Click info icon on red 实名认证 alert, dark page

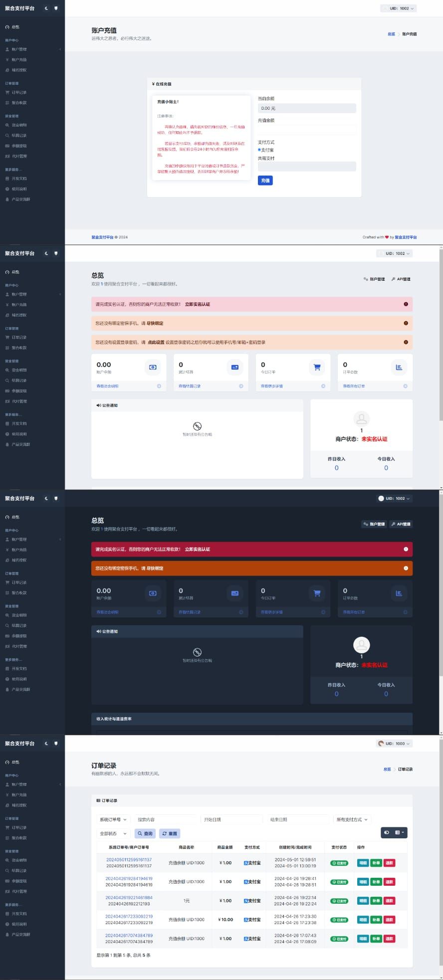click(x=406, y=549)
